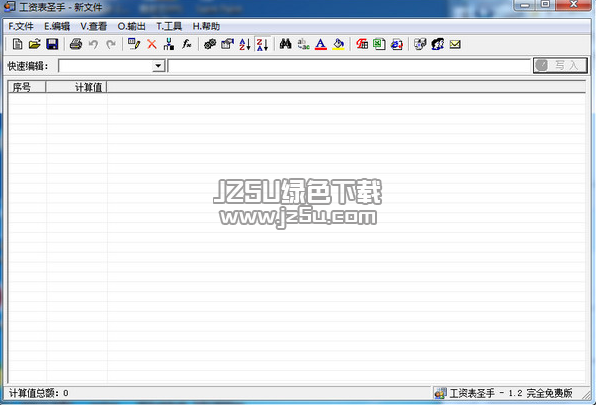Open a file using the folder icon
596x405 pixels.
click(35, 44)
